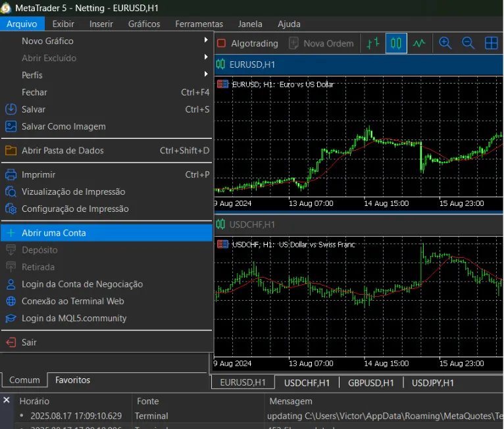Click the EURUSD,H1 title bar candlestick icon
Screen dimensions: 504x429
pos(220,64)
